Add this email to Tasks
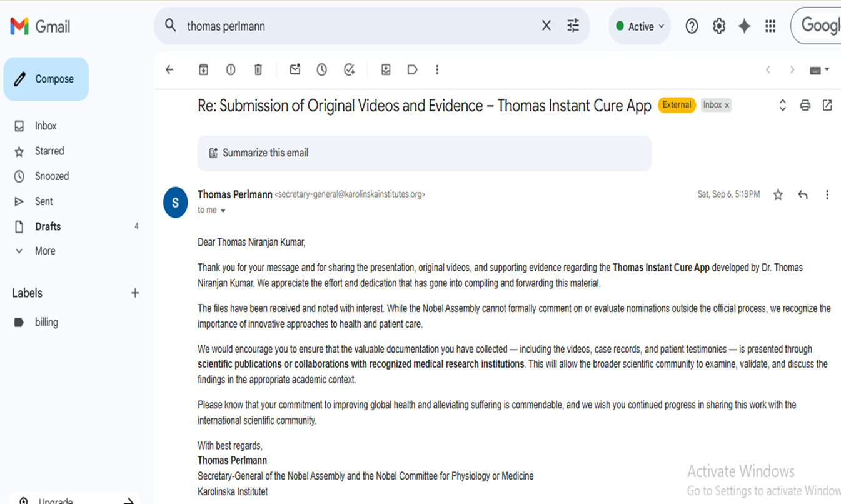This screenshot has height=504, width=841. [350, 70]
